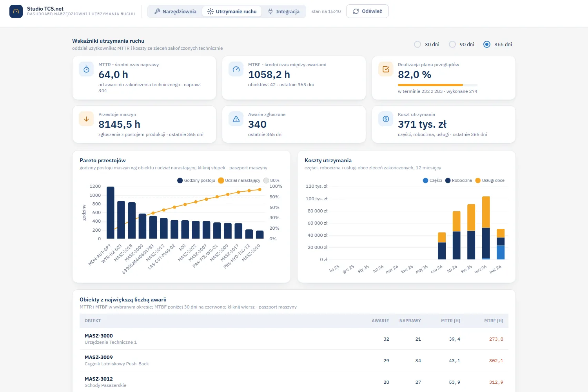This screenshot has width=588, height=392.
Task: Open the Integracja tab
Action: coord(284,11)
